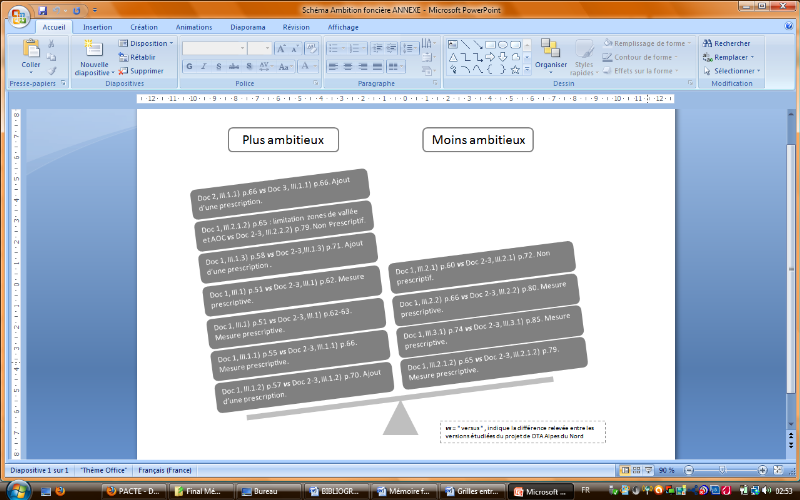This screenshot has height=500, width=800.
Task: Toggle align text left
Action: pyautogui.click(x=334, y=66)
